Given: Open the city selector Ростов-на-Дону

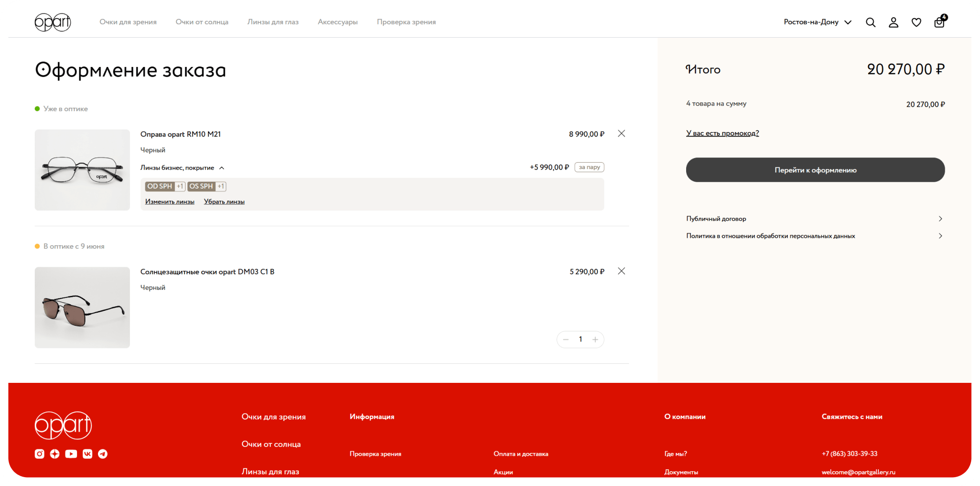Looking at the screenshot, I should point(818,22).
